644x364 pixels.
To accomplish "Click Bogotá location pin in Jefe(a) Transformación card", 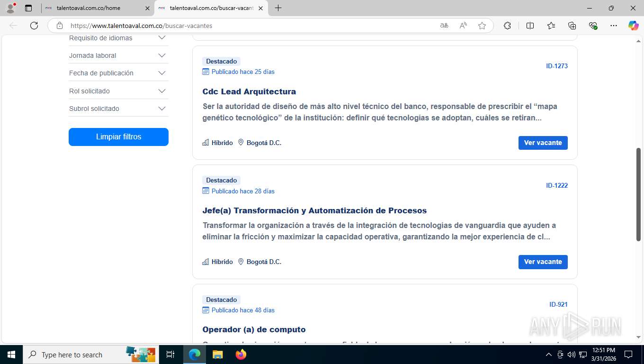I will (x=241, y=262).
